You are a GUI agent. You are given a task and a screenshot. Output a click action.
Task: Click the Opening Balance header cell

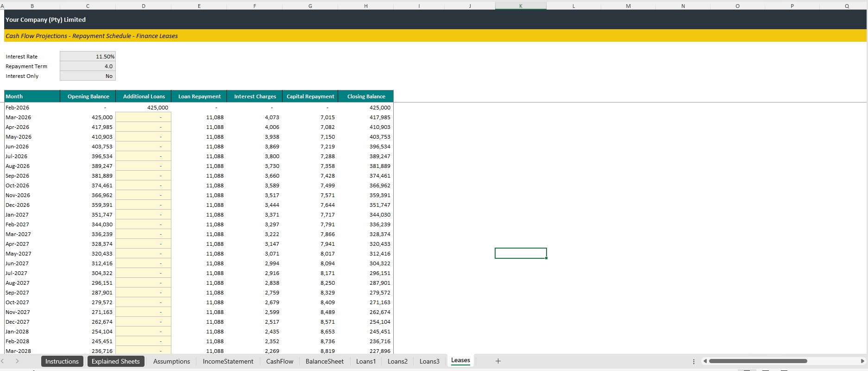tap(88, 96)
